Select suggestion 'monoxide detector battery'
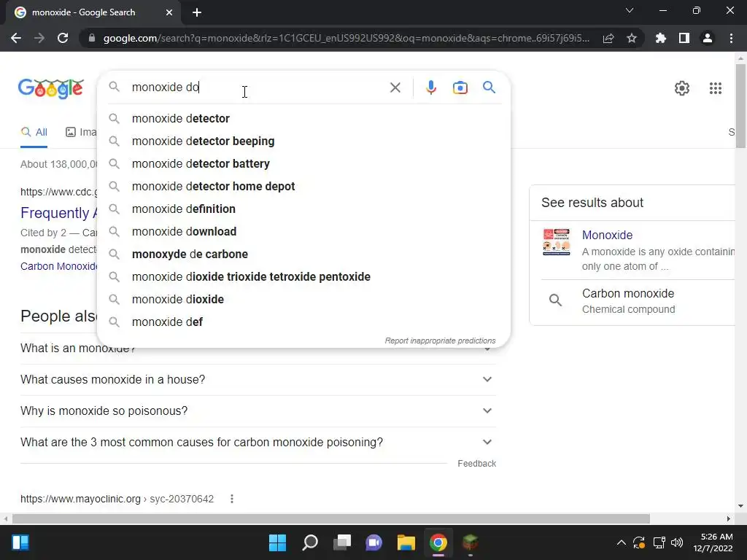Screen dimensions: 747x560 pos(303,164)
